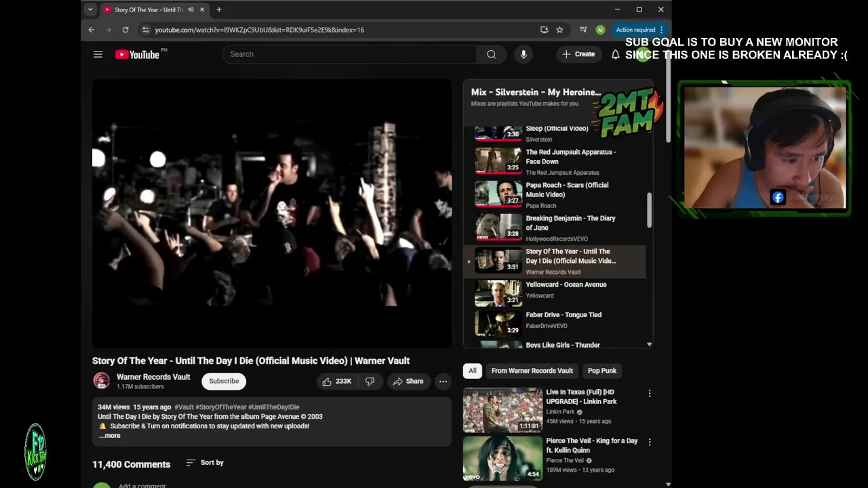Click the Action required button
868x488 pixels.
(640, 30)
